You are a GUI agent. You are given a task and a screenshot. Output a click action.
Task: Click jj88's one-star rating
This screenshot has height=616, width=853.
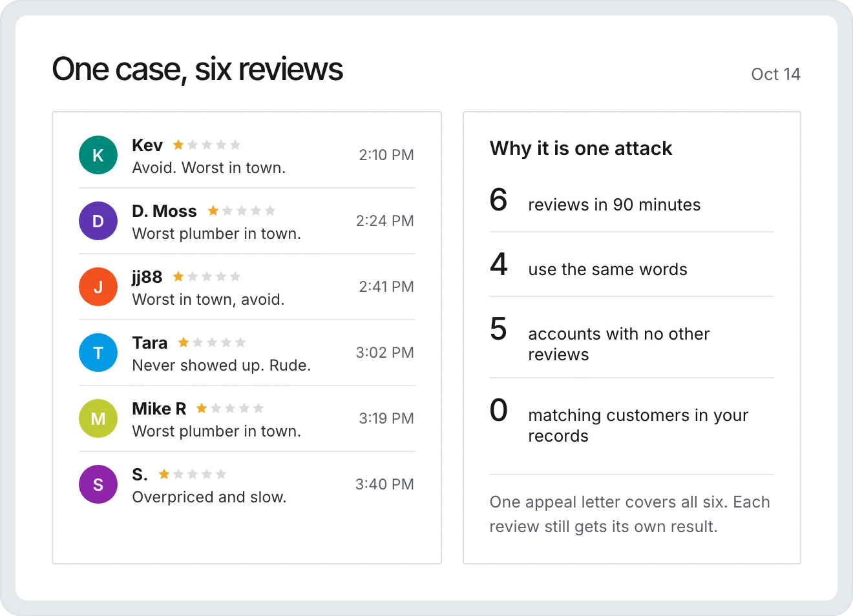[x=207, y=276]
